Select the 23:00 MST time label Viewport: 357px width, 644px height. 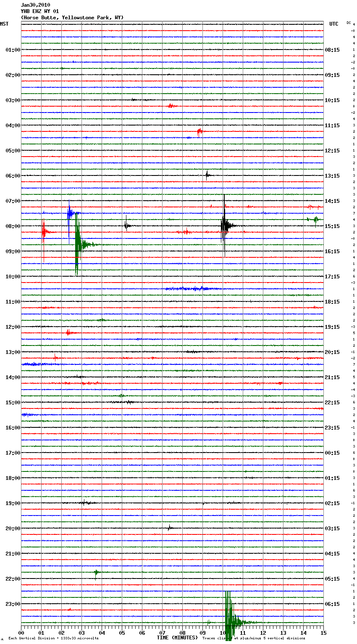click(x=13, y=604)
